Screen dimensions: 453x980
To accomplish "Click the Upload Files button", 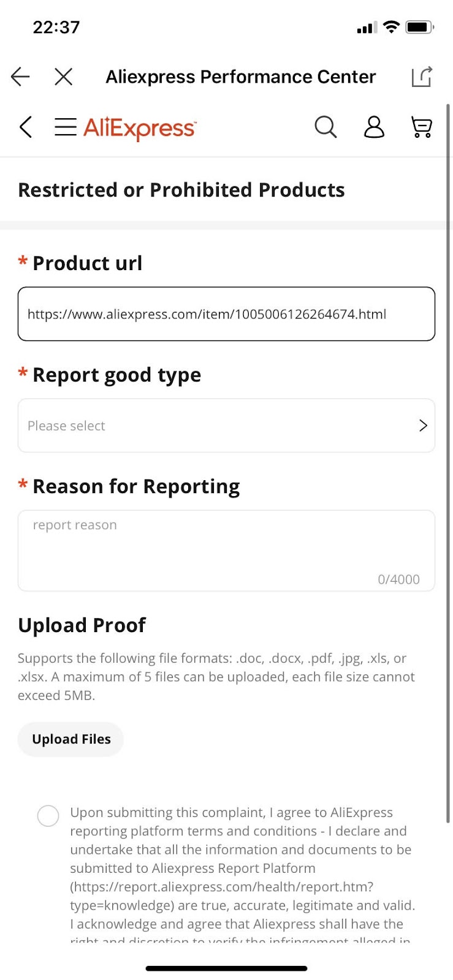I will tap(71, 739).
